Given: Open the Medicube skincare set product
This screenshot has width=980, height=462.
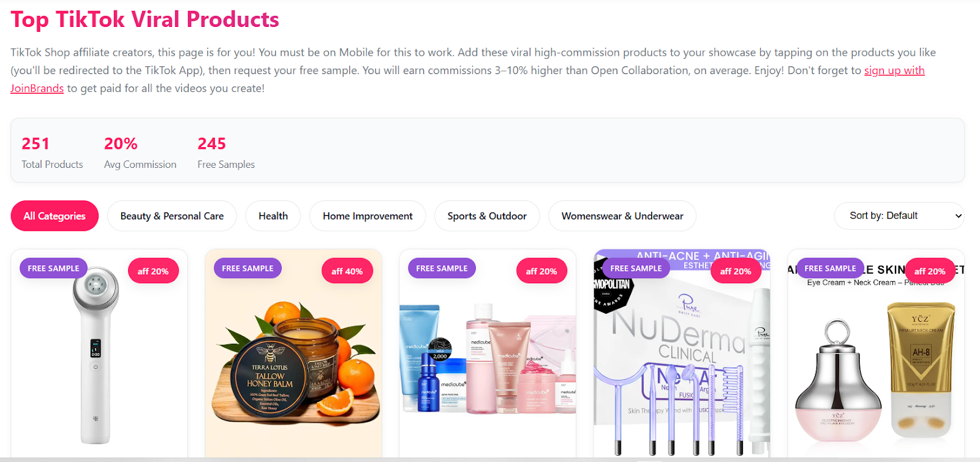Looking at the screenshot, I should pyautogui.click(x=488, y=355).
